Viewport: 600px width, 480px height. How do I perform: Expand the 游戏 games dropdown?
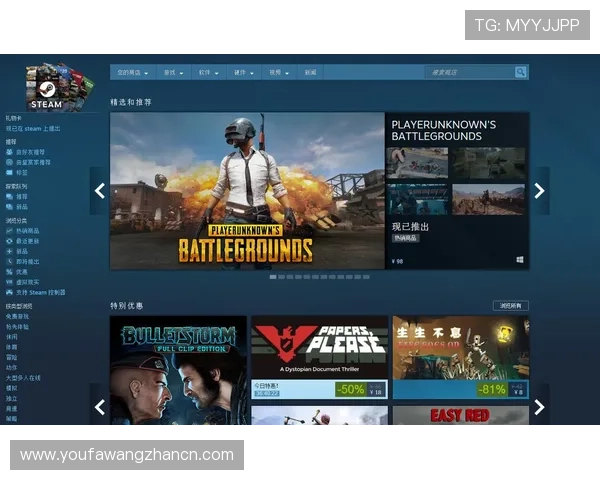pyautogui.click(x=174, y=72)
